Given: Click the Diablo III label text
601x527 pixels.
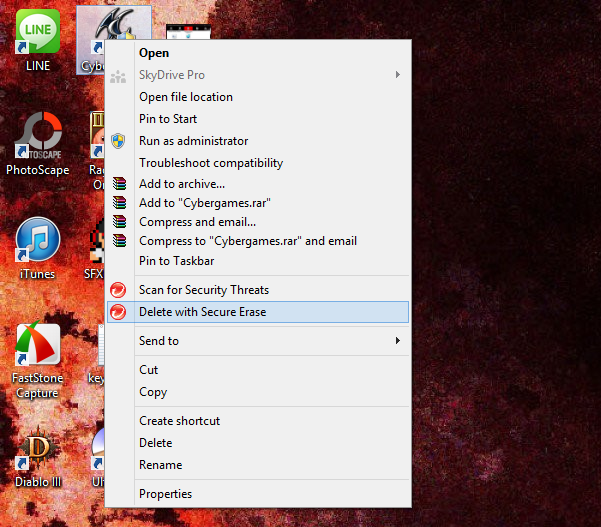Looking at the screenshot, I should click(38, 482).
